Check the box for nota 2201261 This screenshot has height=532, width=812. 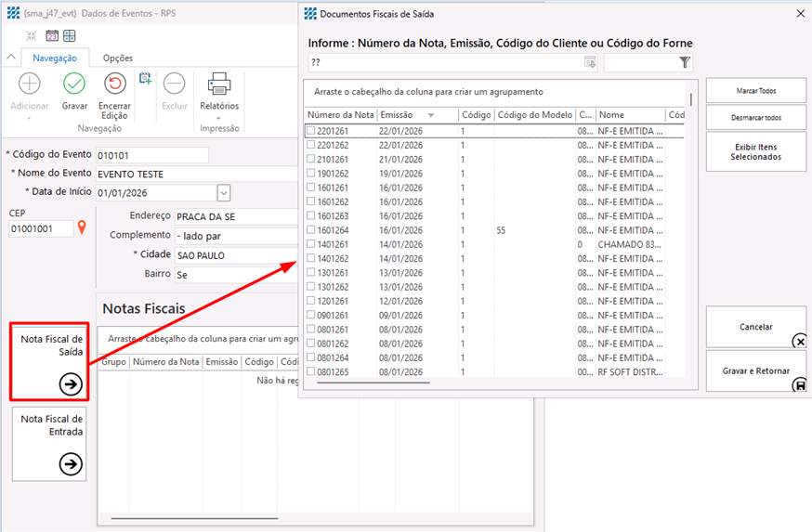pyautogui.click(x=311, y=131)
